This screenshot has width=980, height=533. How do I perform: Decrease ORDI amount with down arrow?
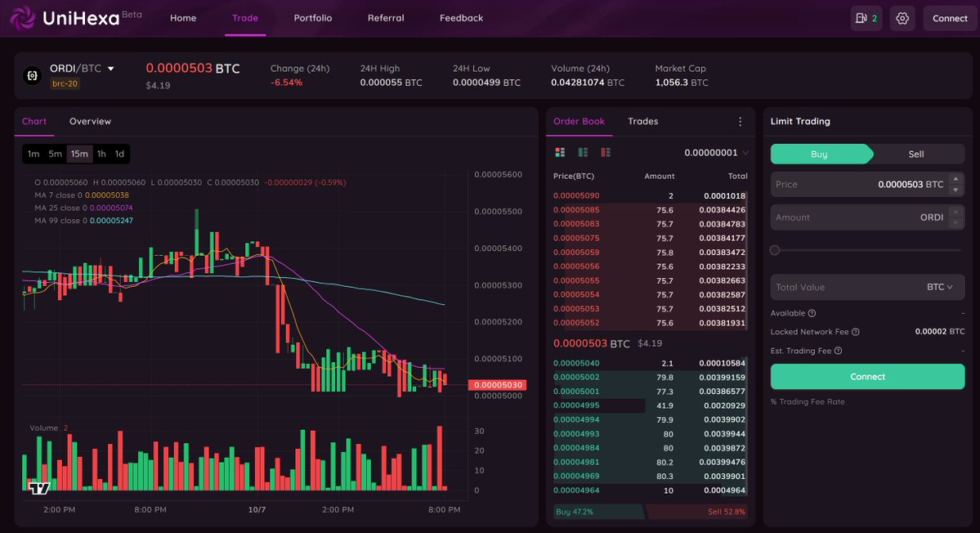click(955, 222)
